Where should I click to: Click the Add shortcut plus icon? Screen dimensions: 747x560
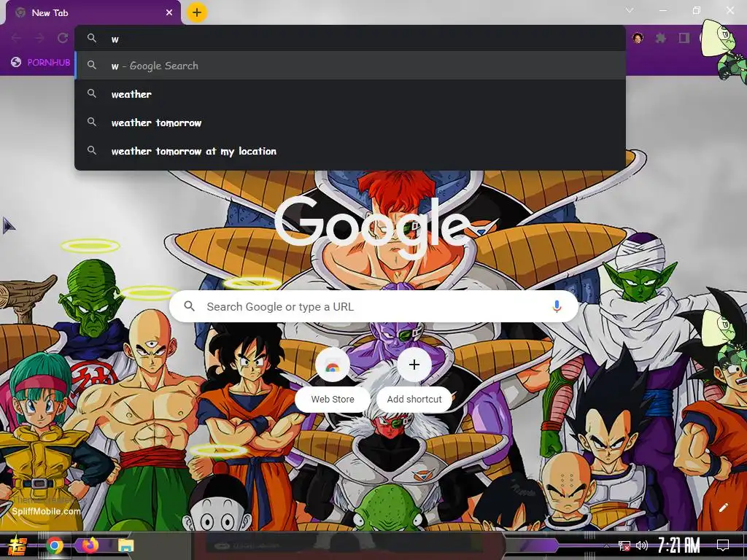pos(414,365)
